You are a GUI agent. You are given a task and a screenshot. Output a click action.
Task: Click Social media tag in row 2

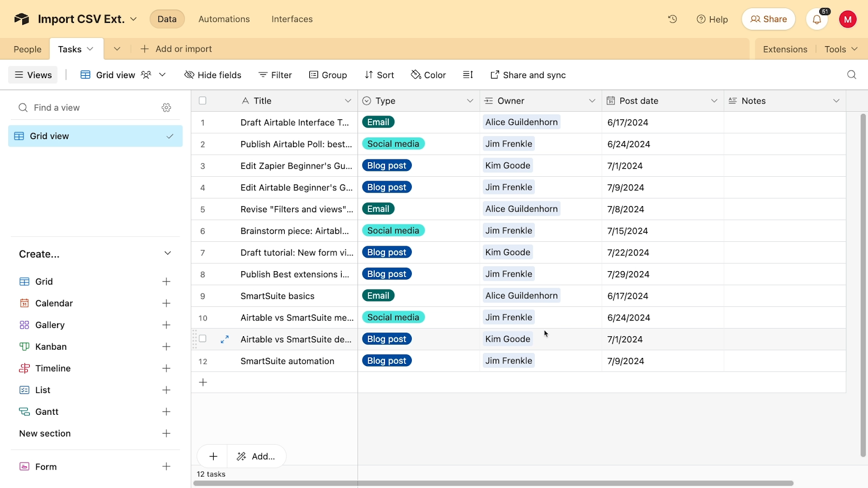[x=393, y=144]
